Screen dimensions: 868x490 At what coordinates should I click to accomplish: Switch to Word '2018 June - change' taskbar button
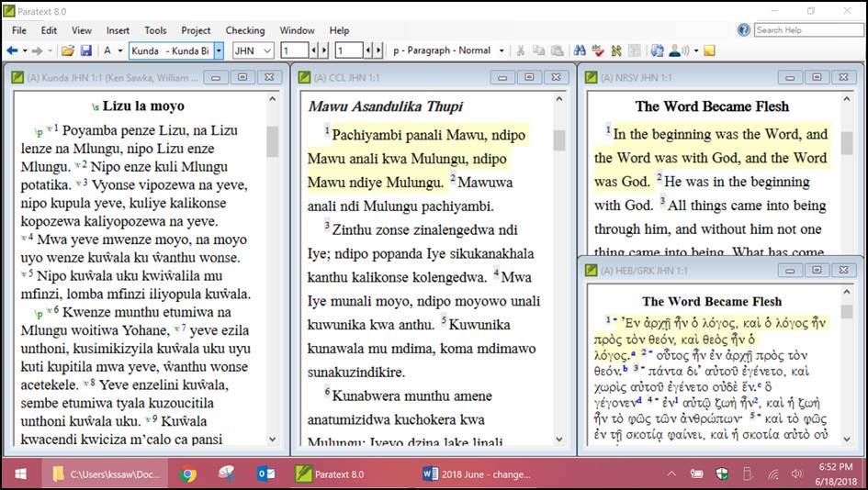(478, 474)
